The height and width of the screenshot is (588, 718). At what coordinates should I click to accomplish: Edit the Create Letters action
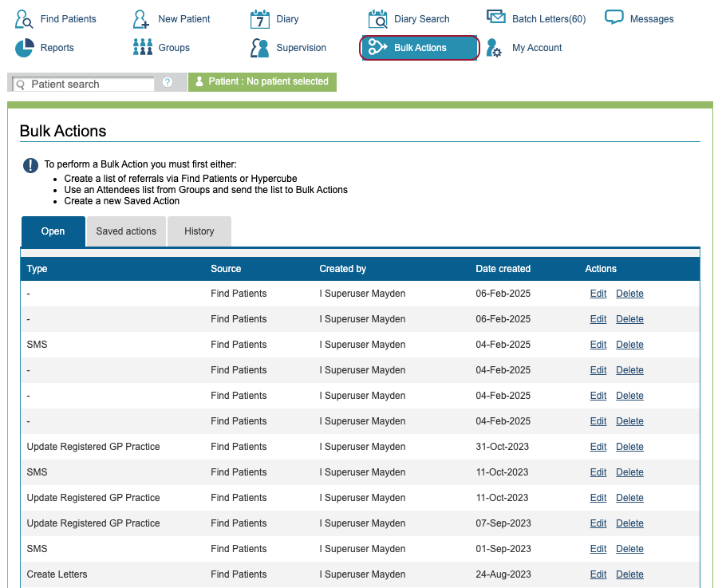598,574
